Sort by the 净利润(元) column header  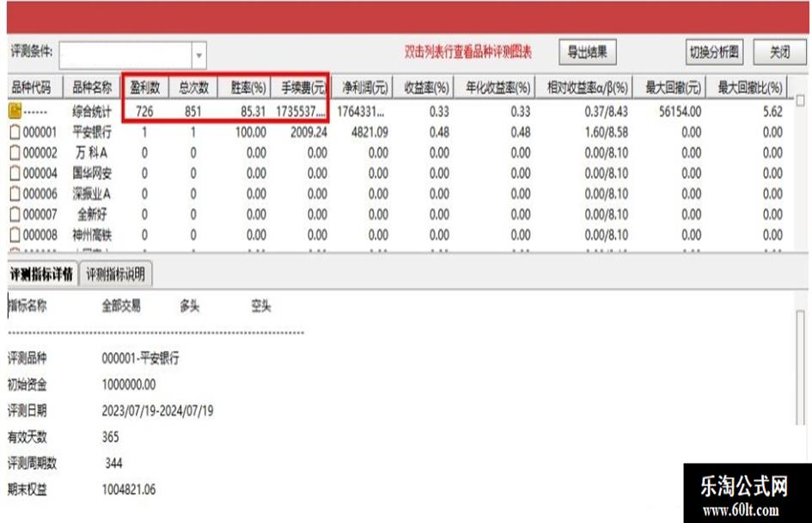coord(363,88)
